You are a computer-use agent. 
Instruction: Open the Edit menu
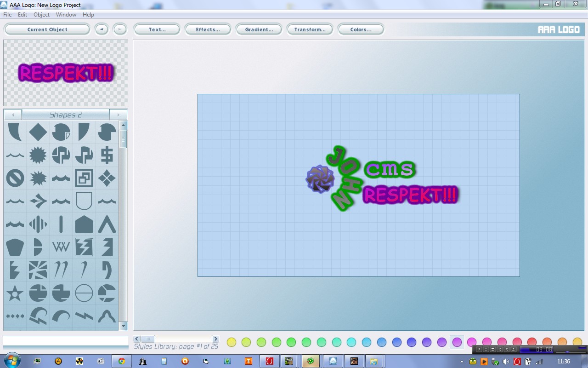[23, 15]
